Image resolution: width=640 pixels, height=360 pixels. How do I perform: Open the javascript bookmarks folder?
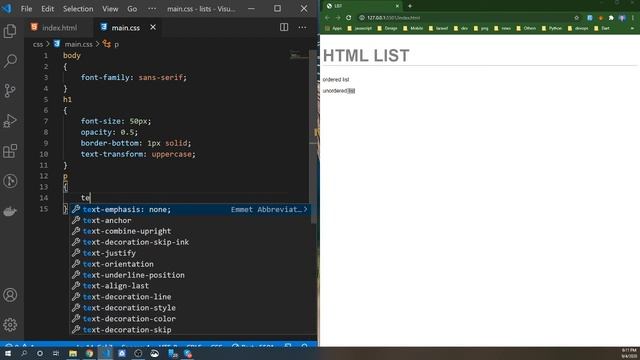click(x=360, y=28)
